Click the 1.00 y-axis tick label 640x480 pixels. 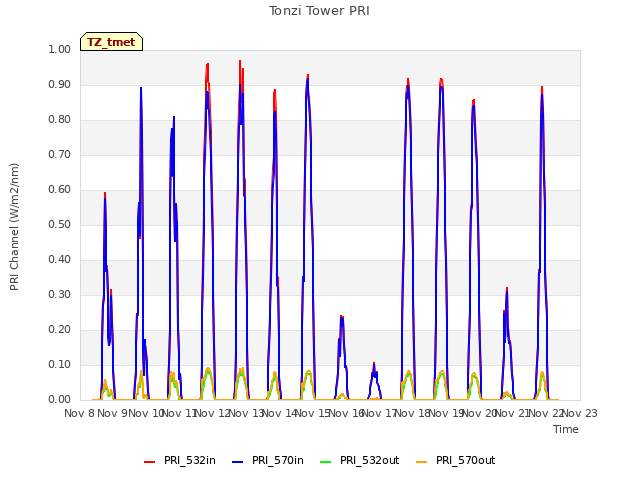point(60,49)
